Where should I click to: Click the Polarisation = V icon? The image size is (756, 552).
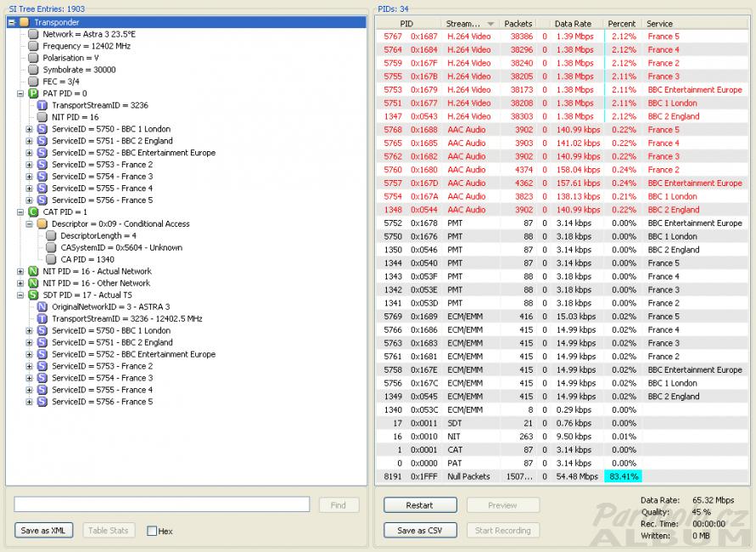(33, 58)
